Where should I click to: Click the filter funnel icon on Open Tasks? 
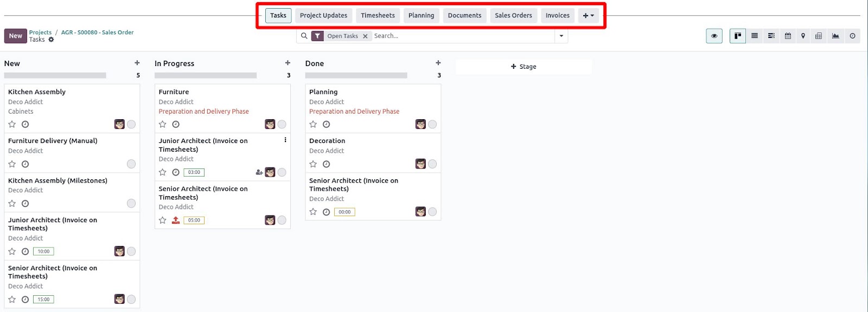[x=317, y=36]
